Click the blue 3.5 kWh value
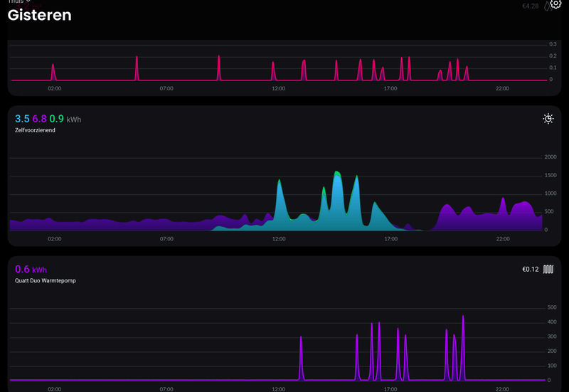569x392 pixels. (x=22, y=119)
